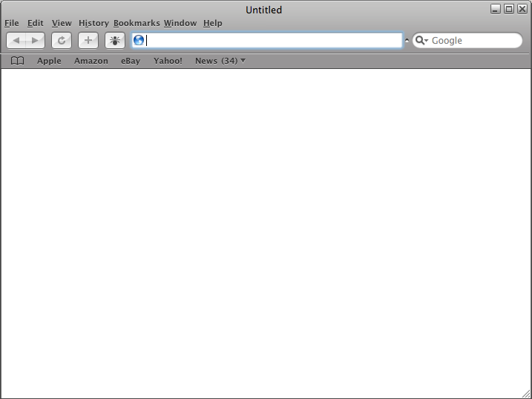Minimize the Untitled window
Image resolution: width=532 pixels, height=399 pixels.
pyautogui.click(x=496, y=9)
